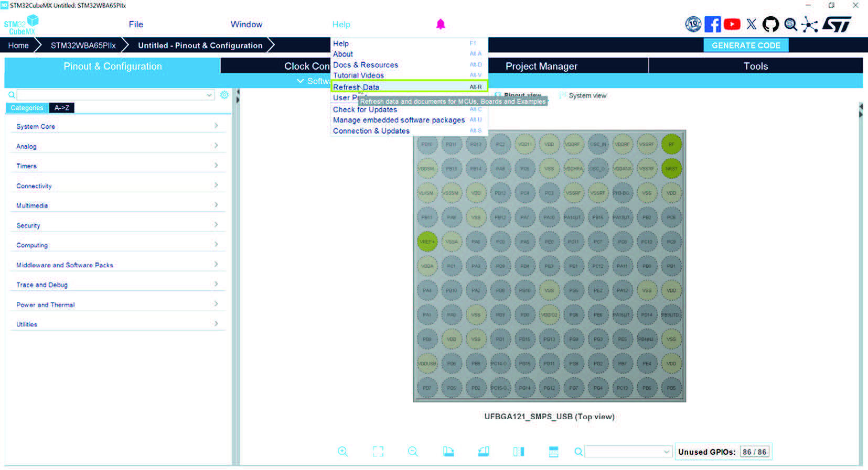
Task: Expand the System Core category
Action: click(x=117, y=126)
